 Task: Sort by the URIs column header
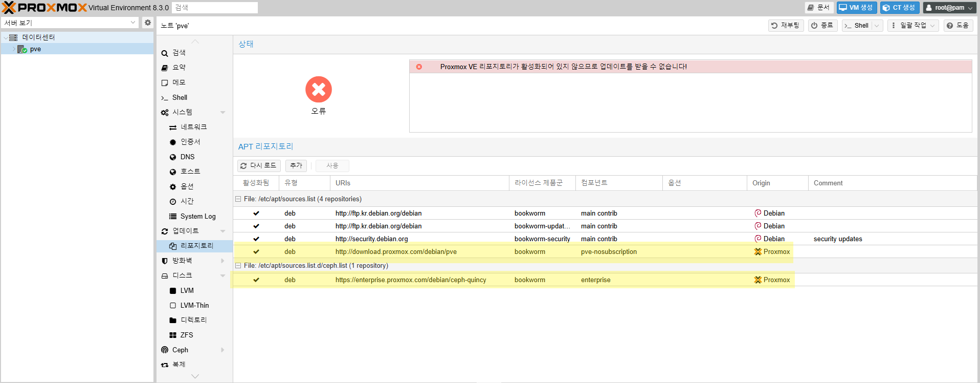[x=419, y=183]
